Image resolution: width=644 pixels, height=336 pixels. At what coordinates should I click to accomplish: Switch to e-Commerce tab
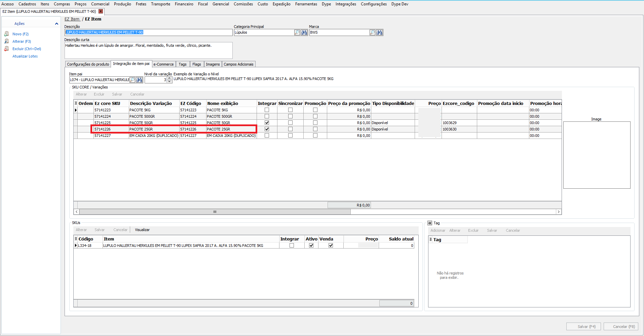[x=163, y=64]
